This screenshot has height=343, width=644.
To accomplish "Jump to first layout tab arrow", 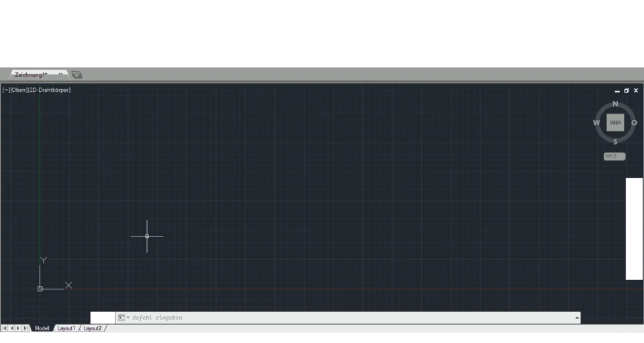I will pos(4,328).
